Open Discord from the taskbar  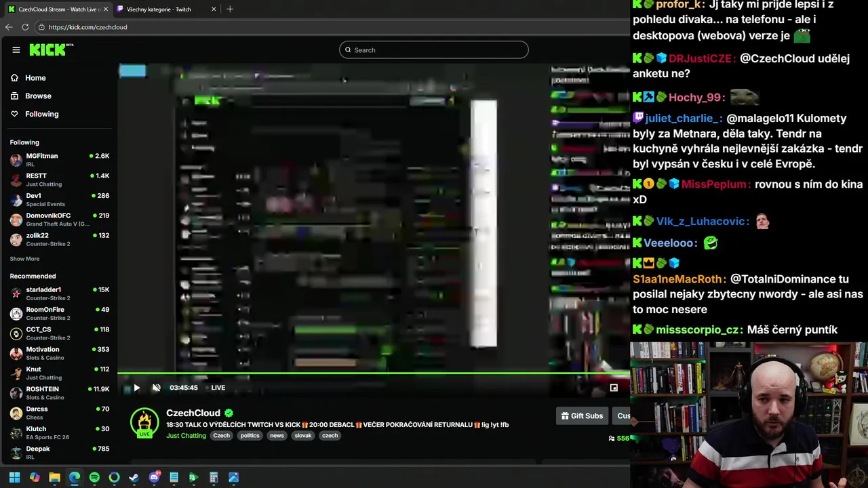(x=154, y=478)
